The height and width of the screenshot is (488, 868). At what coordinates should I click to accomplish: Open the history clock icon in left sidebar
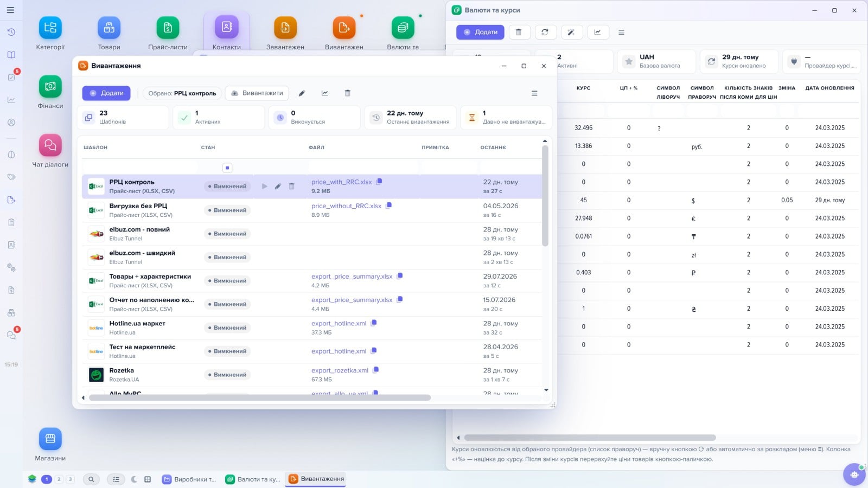tap(11, 33)
